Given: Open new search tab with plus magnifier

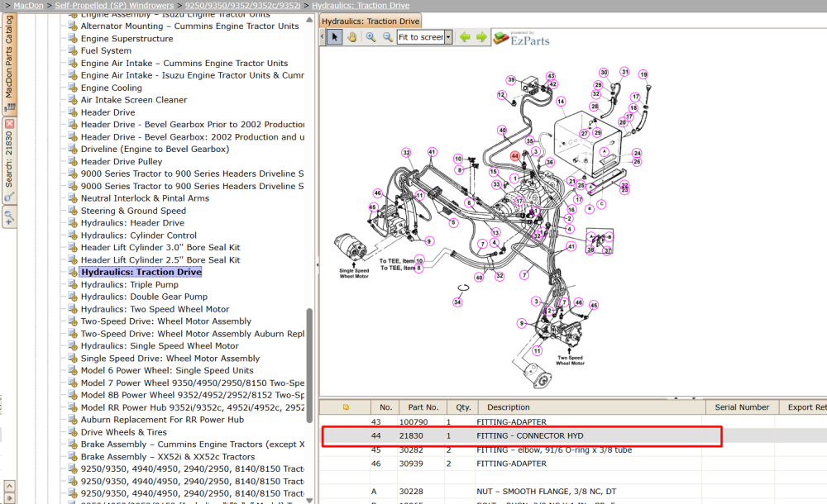Looking at the screenshot, I should point(9,216).
